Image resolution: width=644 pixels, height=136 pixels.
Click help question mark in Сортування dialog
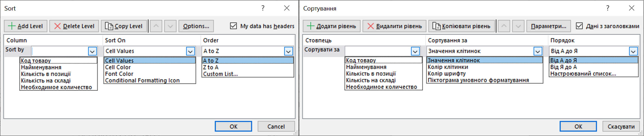coord(608,8)
